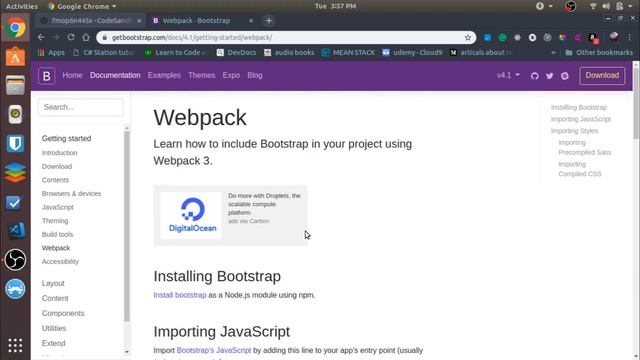Go to Chrome home page icon
The height and width of the screenshot is (360, 640).
point(86,37)
